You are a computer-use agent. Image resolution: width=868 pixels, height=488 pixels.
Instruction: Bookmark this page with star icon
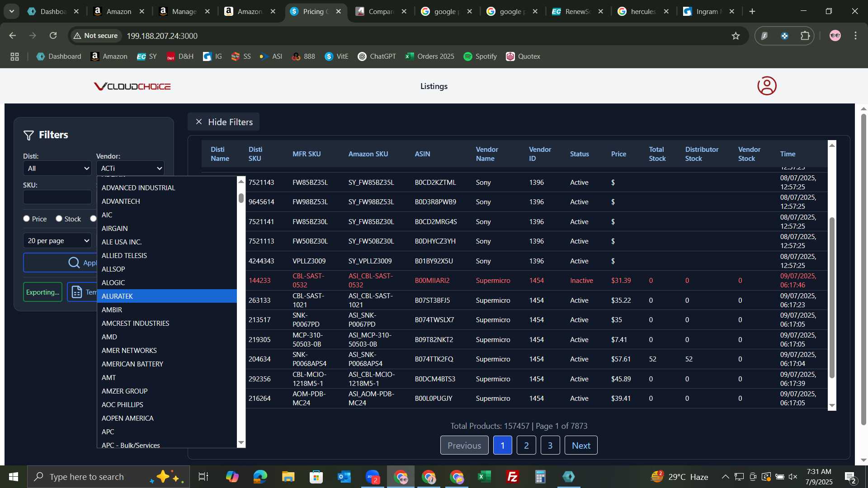pos(736,36)
